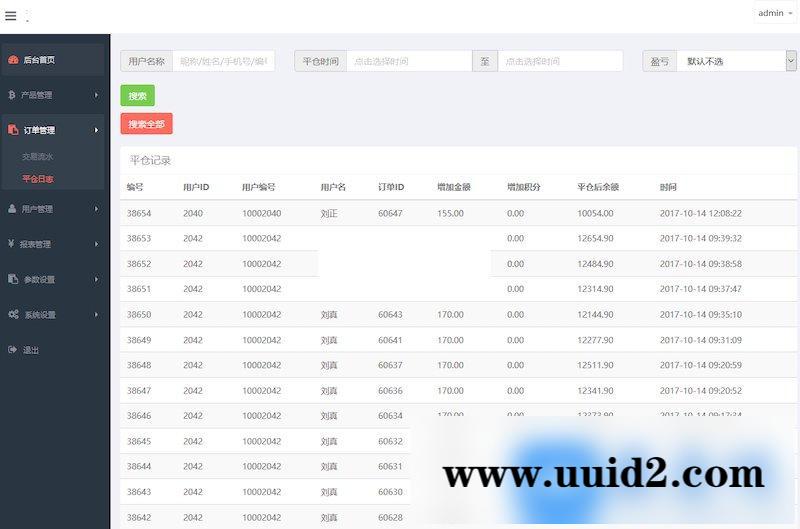800x529 pixels.
Task: Click the hamburger menu icon
Action: pyautogui.click(x=11, y=15)
